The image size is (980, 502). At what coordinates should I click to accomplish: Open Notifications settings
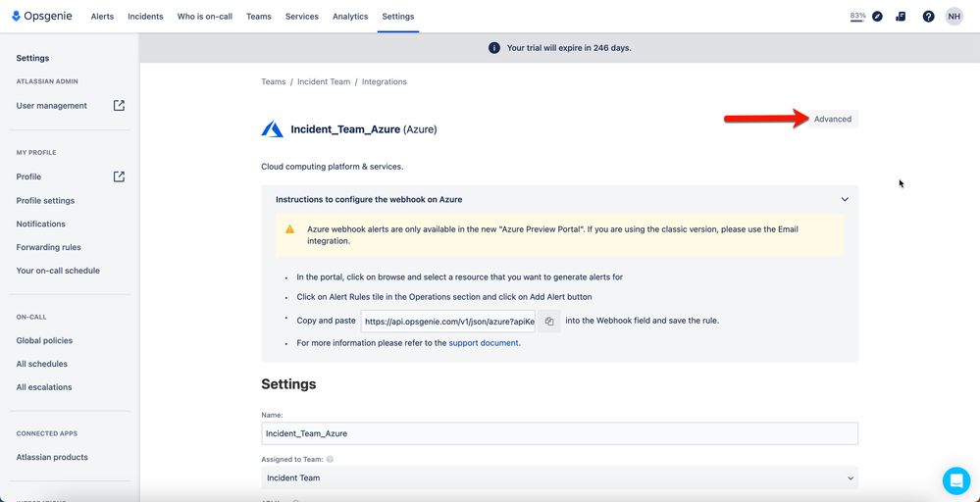40,224
